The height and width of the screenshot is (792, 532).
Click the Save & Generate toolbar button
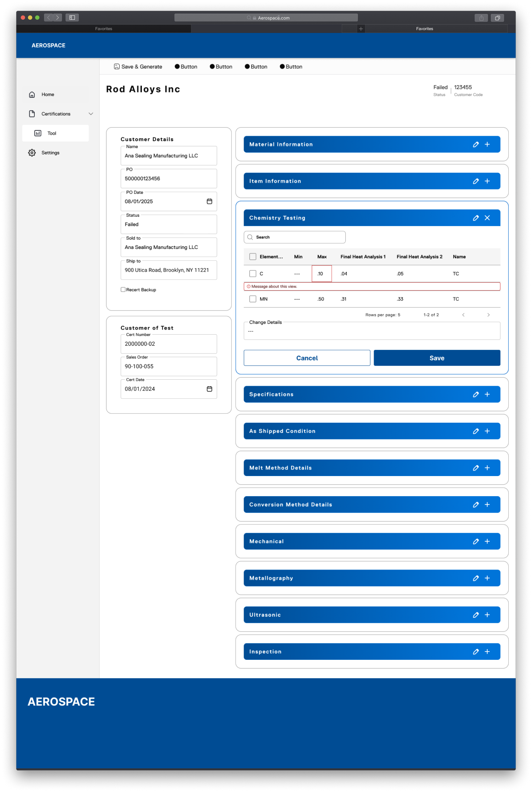click(x=138, y=67)
